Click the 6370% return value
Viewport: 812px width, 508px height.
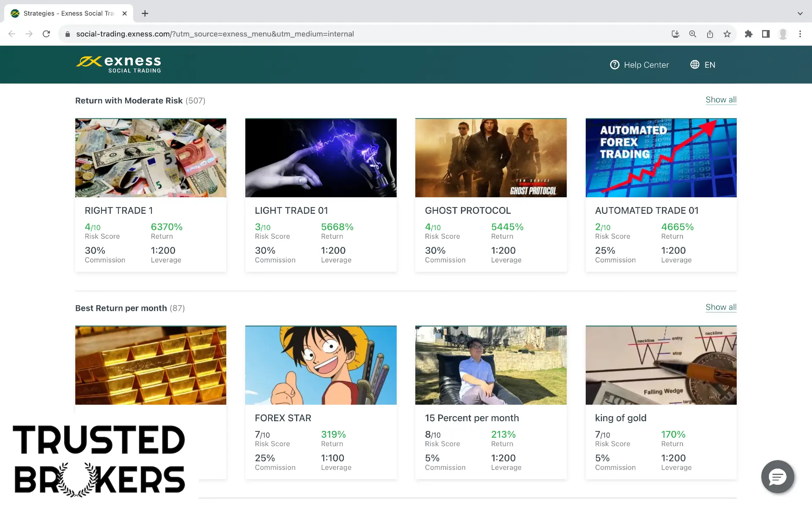pos(167,227)
